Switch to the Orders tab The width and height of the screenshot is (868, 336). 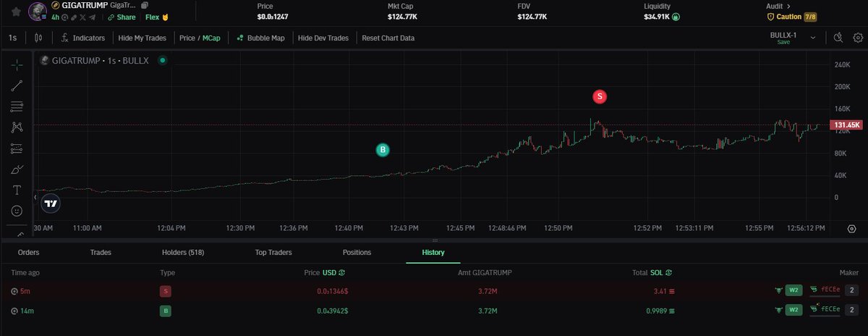(28, 253)
